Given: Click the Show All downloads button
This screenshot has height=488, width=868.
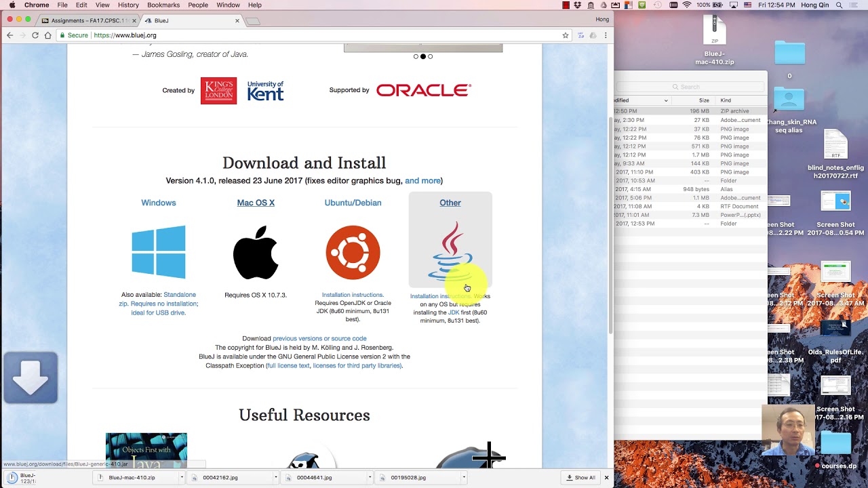Looking at the screenshot, I should click(x=581, y=478).
